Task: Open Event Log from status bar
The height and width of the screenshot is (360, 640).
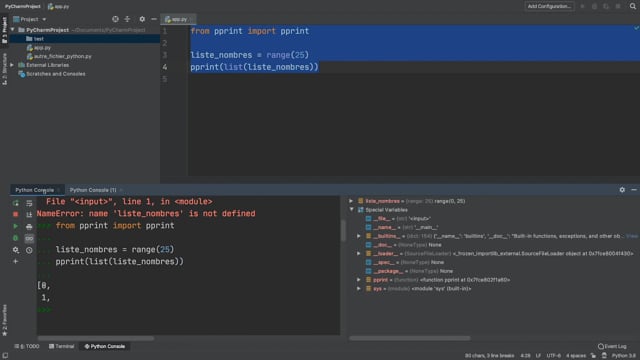Action: [x=612, y=346]
